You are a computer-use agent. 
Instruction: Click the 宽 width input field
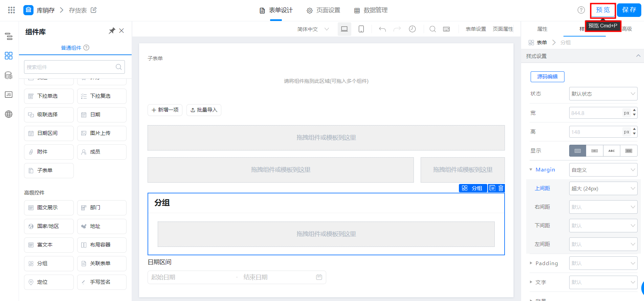coord(596,113)
